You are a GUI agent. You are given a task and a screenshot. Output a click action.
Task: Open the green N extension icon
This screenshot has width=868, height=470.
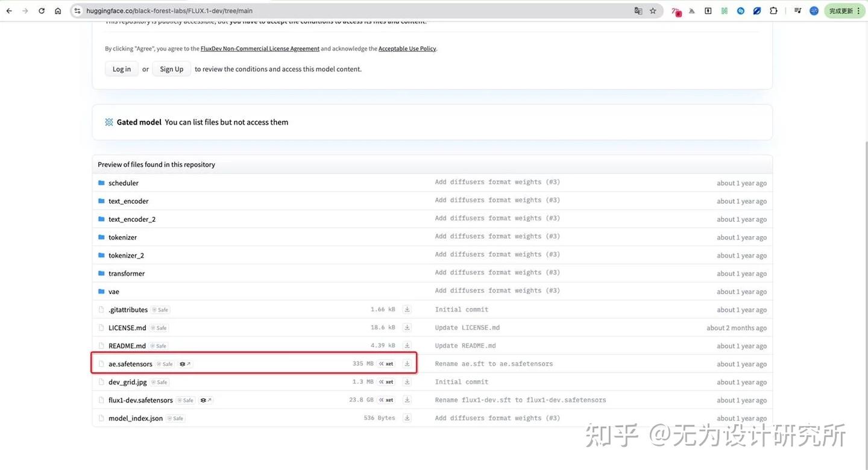click(x=725, y=11)
